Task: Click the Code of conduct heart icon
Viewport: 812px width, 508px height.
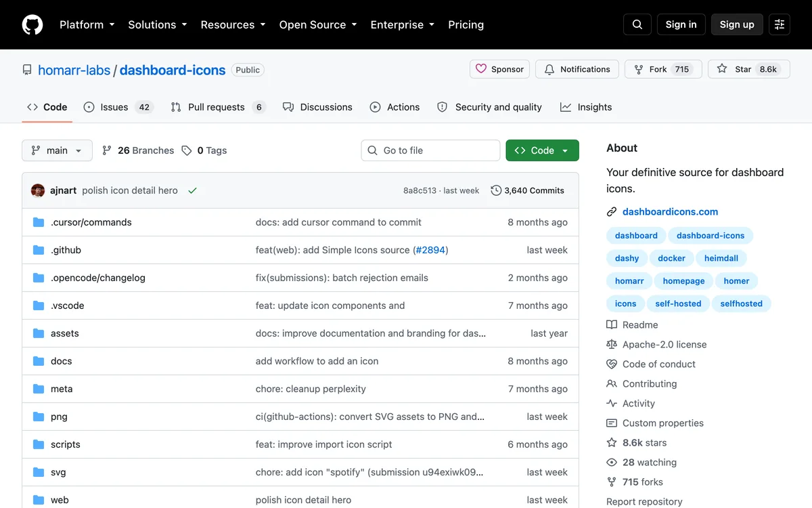Action: click(612, 364)
